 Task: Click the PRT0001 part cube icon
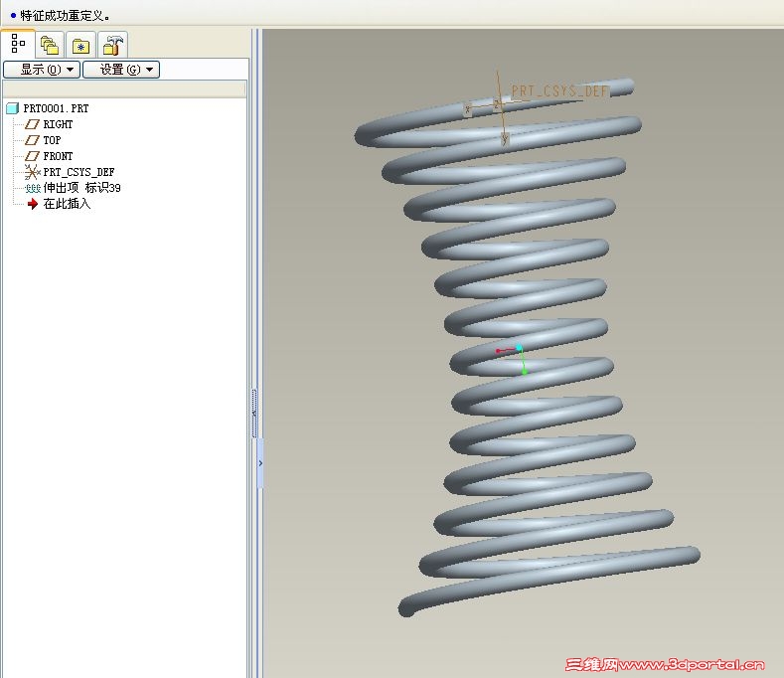point(13,108)
